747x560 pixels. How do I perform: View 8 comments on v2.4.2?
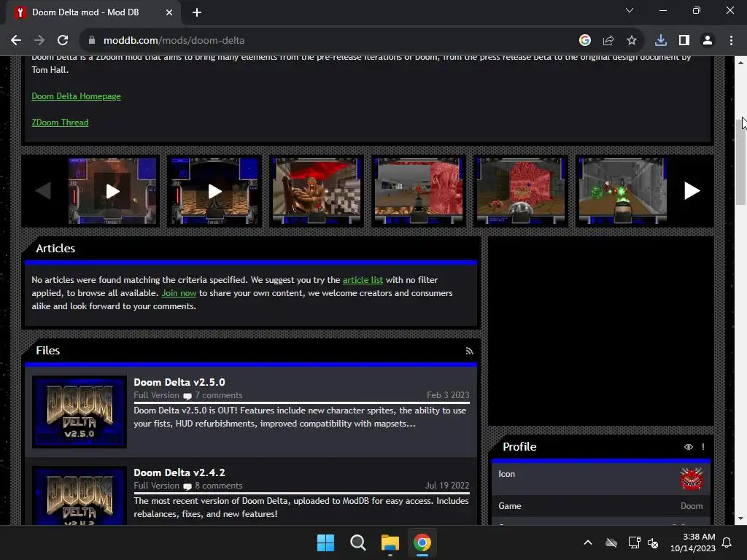(218, 486)
